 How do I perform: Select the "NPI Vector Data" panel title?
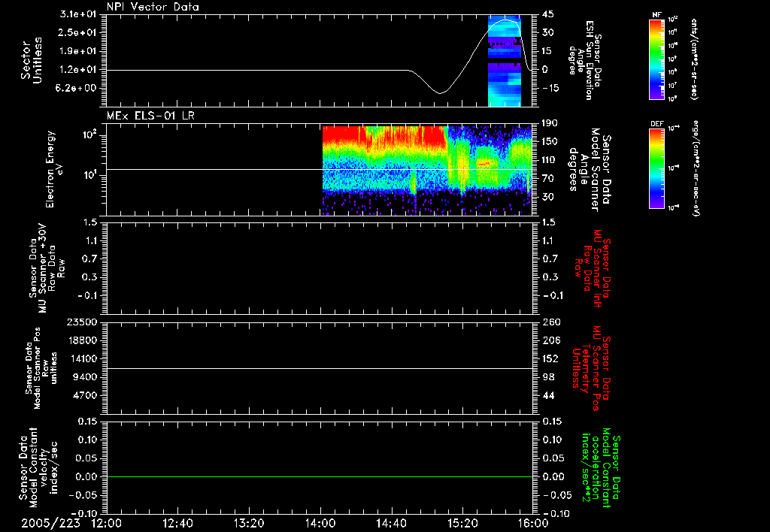(x=153, y=7)
